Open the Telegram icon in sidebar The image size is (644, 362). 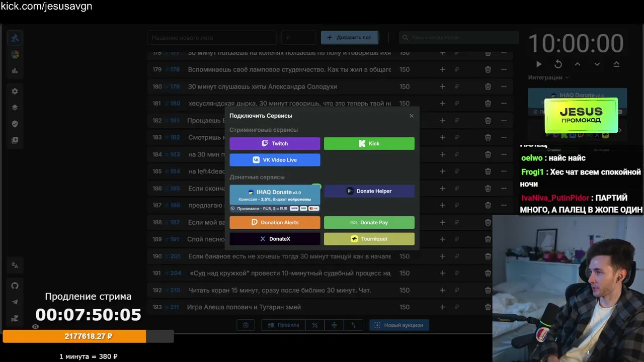point(15,302)
